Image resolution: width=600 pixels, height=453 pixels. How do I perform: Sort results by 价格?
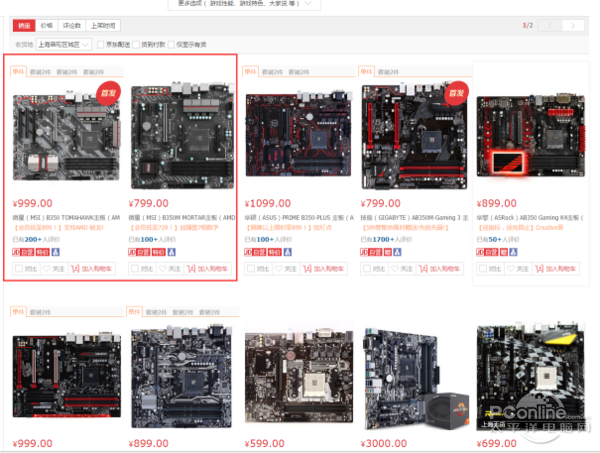click(x=46, y=26)
